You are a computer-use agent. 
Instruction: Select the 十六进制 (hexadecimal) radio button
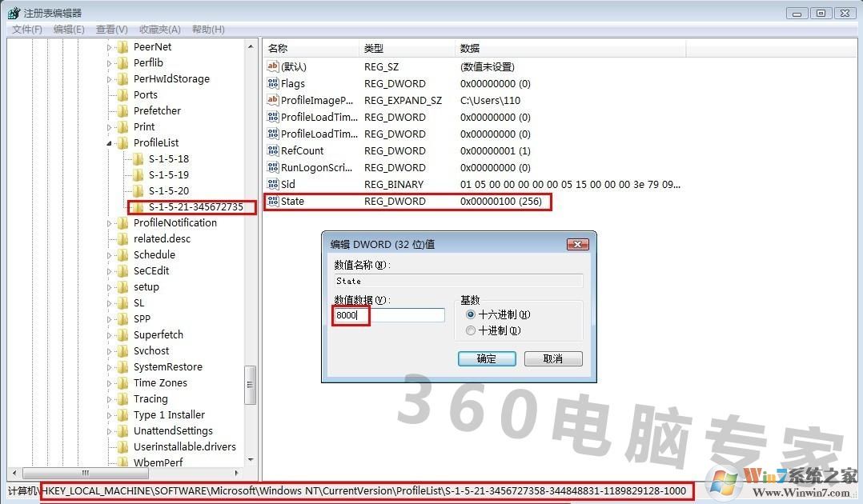(x=470, y=314)
